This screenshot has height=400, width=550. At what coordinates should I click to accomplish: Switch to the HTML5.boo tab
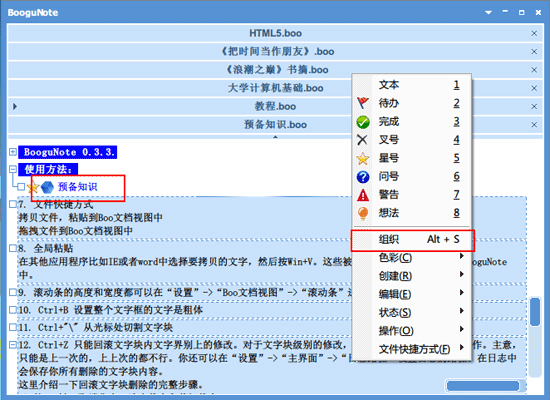click(275, 33)
